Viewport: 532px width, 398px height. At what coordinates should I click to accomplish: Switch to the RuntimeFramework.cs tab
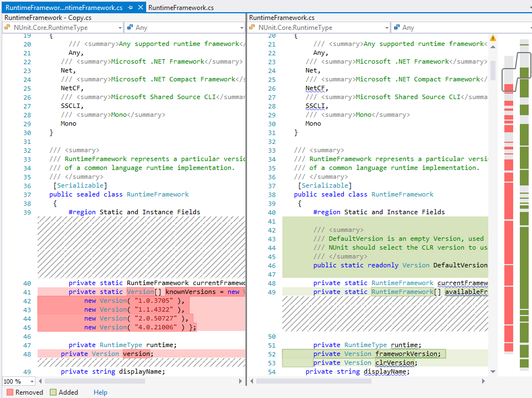(180, 7)
